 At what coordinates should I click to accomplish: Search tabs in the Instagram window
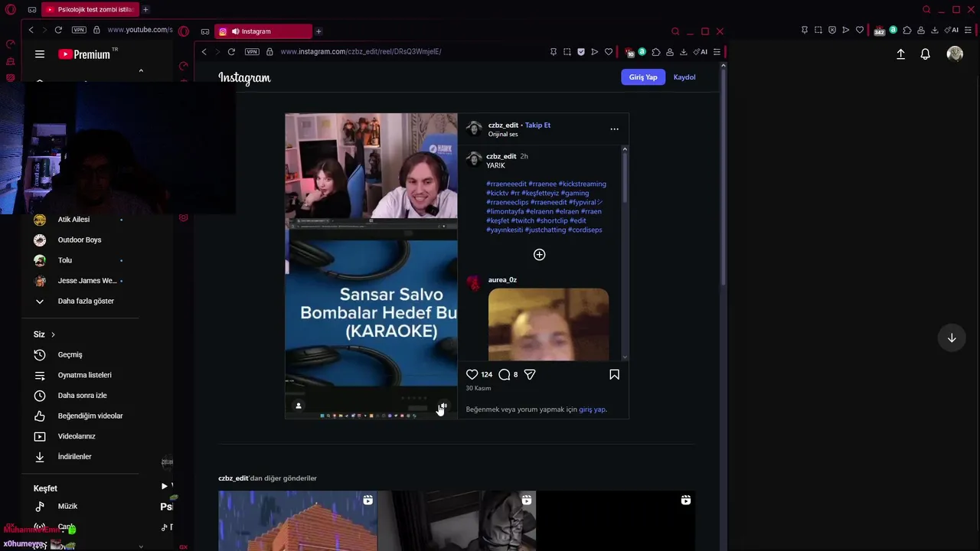click(x=675, y=31)
